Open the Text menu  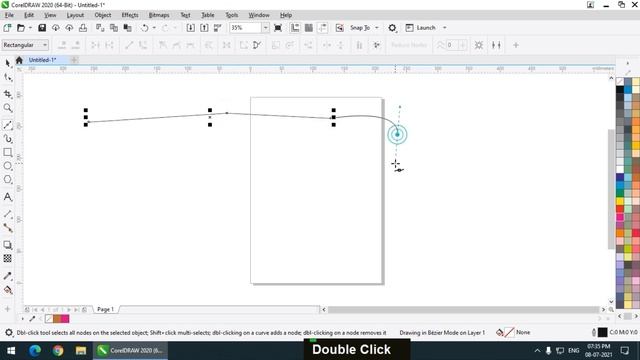click(185, 15)
